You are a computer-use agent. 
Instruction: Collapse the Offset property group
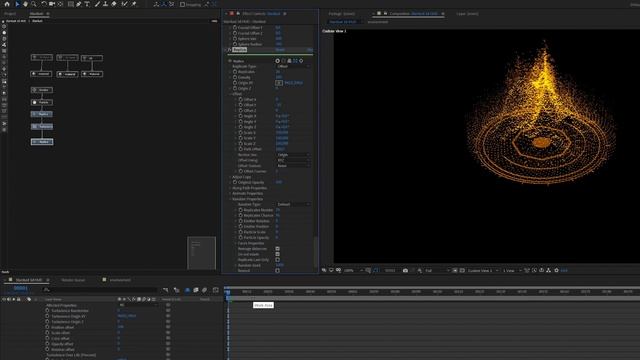point(230,94)
